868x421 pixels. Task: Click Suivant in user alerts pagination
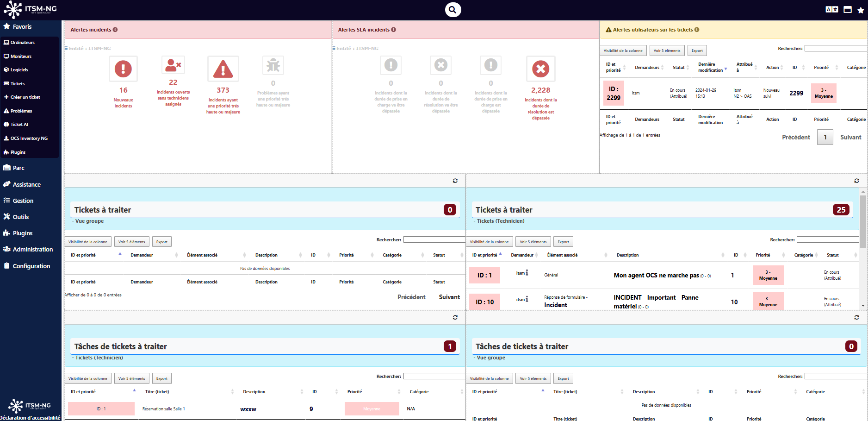pyautogui.click(x=850, y=137)
